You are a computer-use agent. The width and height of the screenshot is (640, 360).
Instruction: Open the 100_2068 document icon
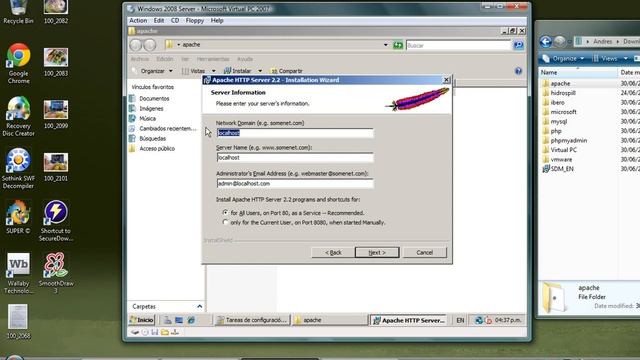coord(18,322)
